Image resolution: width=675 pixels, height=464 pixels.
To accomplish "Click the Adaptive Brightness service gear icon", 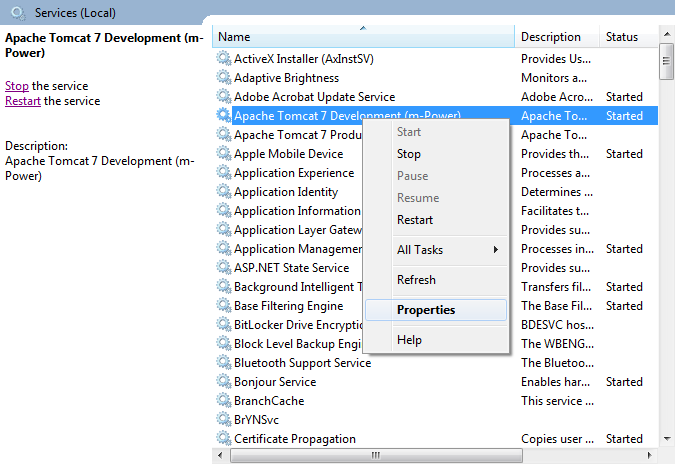I will (x=223, y=77).
